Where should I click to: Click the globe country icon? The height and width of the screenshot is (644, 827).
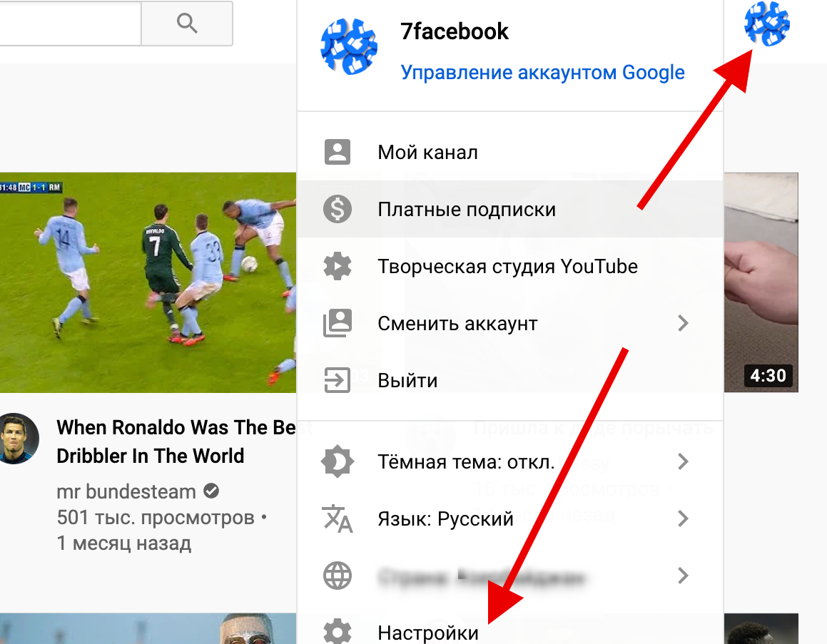click(338, 576)
